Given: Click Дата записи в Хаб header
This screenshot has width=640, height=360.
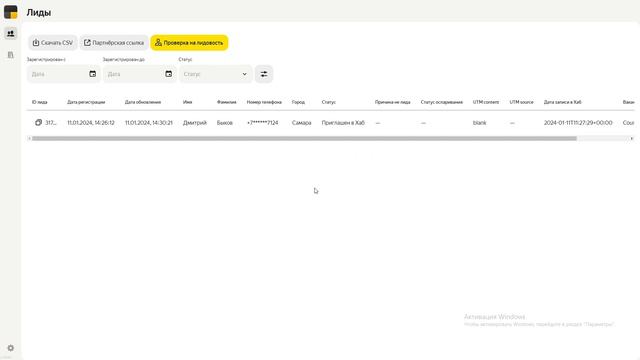Looking at the screenshot, I should 562,102.
